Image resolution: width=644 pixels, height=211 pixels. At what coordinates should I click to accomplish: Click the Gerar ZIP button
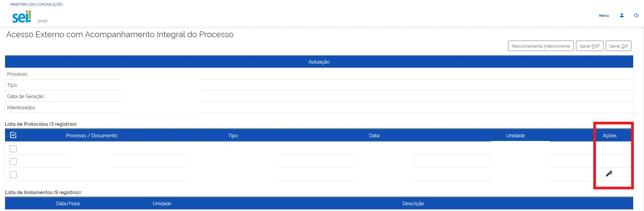618,46
